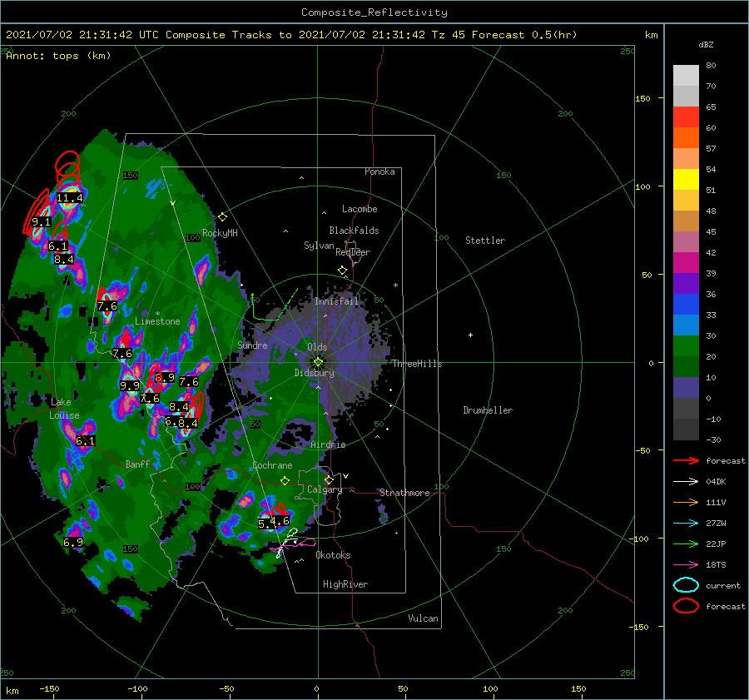Click the yellow diamond marker below RedDeer
Viewport: 749px width, 700px height.
[342, 271]
